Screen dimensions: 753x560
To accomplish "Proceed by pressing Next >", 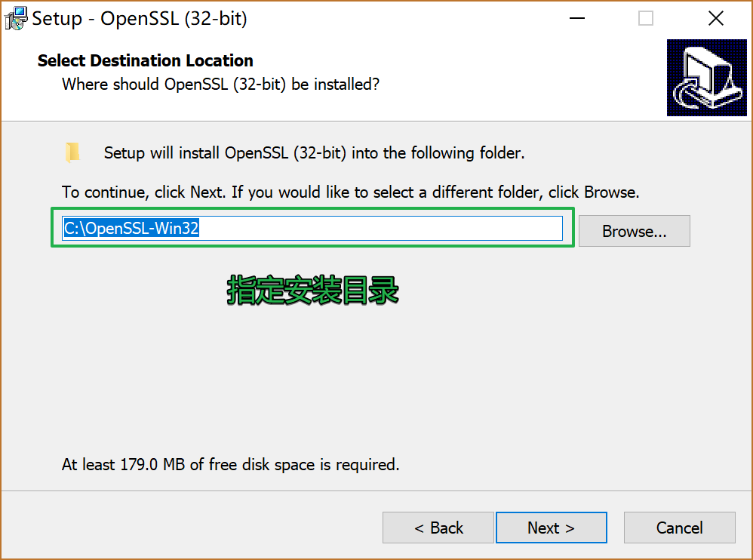I will click(551, 528).
